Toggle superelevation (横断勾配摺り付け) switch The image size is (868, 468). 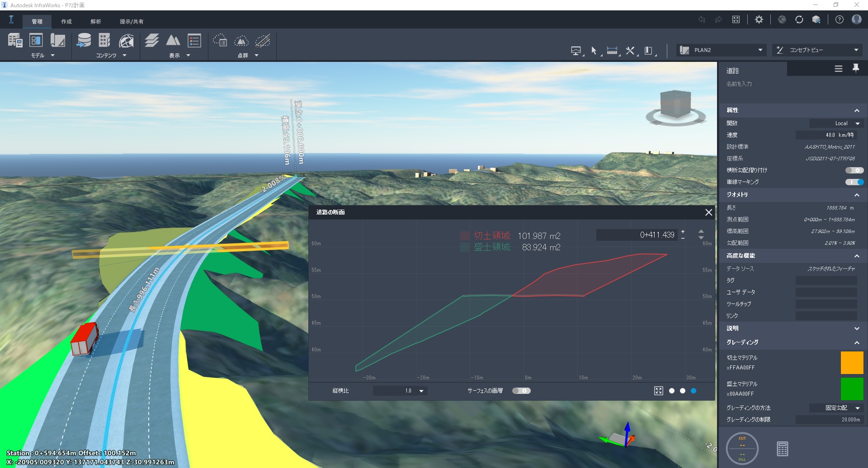click(x=854, y=170)
